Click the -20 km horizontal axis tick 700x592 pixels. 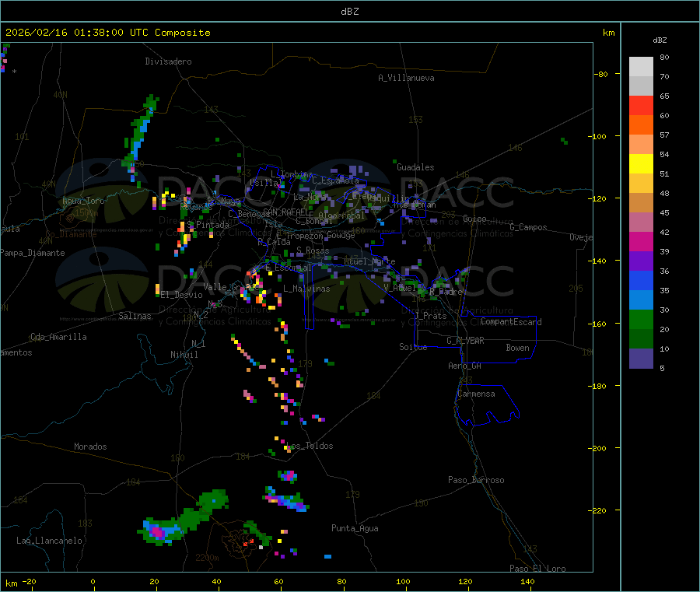[30, 582]
